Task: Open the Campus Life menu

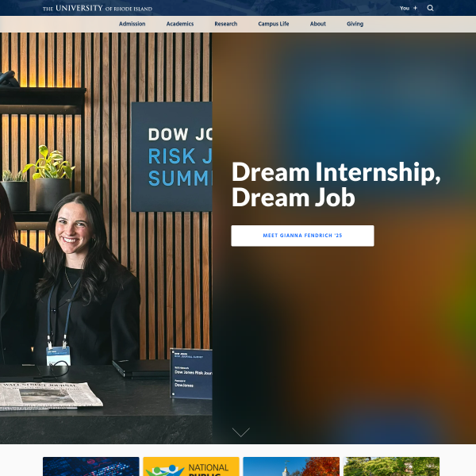Action: pyautogui.click(x=274, y=24)
